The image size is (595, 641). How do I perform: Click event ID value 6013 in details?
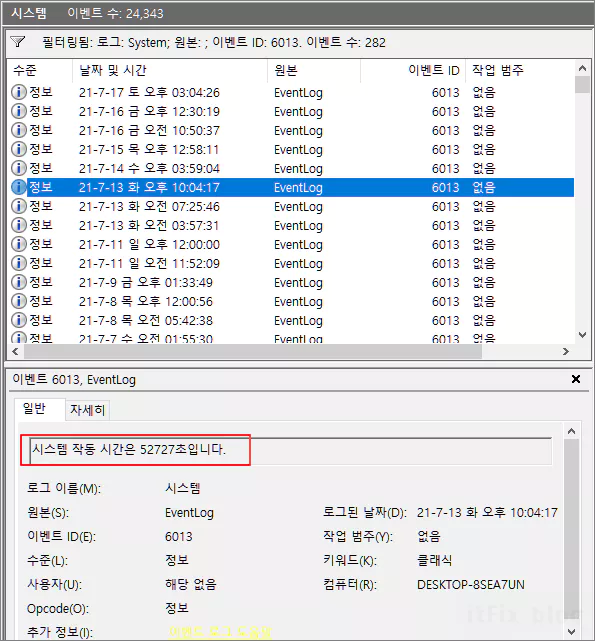click(179, 536)
